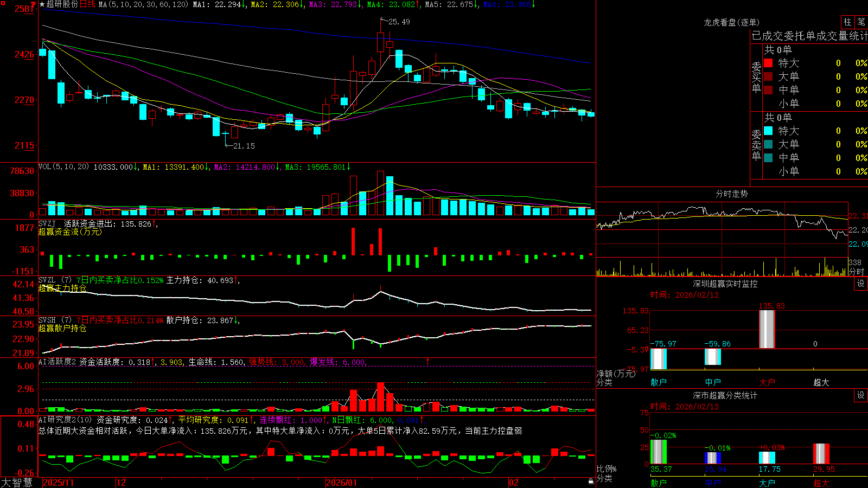Viewport: 868px width, 488px height.
Task: Click 散户 label in 深圳超赢实时监控 chart
Action: pyautogui.click(x=659, y=382)
